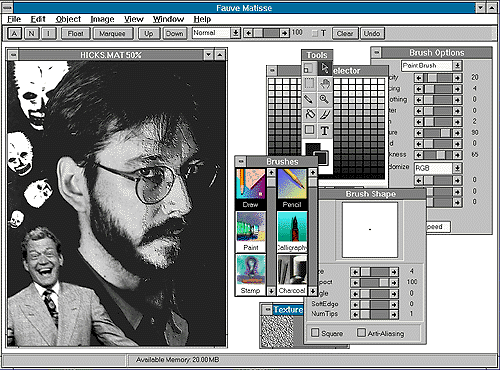Enable the Square checkbox in Brush Shape

click(x=315, y=332)
